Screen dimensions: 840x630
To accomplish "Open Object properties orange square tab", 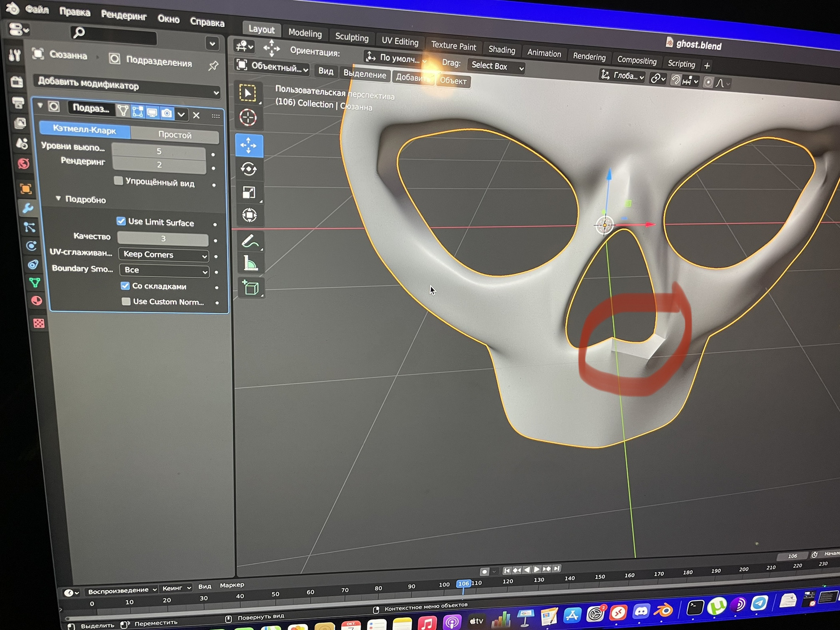I will coord(25,189).
